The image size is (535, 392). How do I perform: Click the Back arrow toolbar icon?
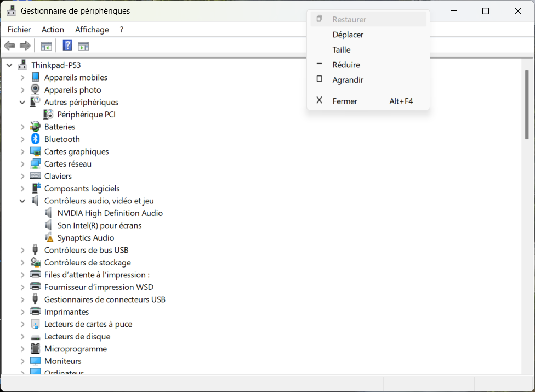(9, 46)
